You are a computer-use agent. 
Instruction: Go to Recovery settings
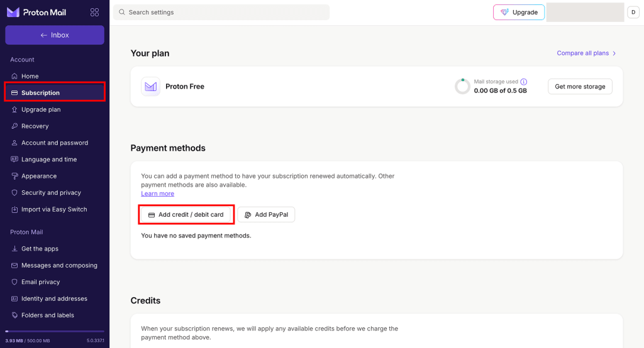[55, 126]
